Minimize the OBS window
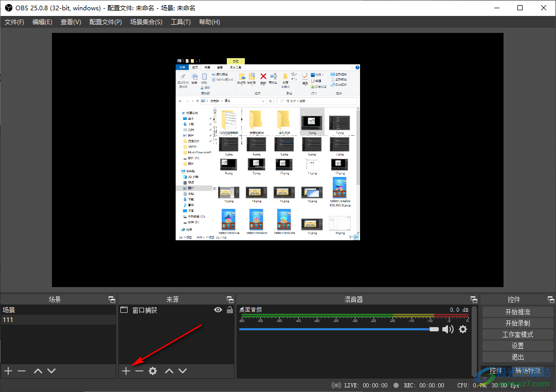Image resolution: width=556 pixels, height=392 pixels. (497, 8)
